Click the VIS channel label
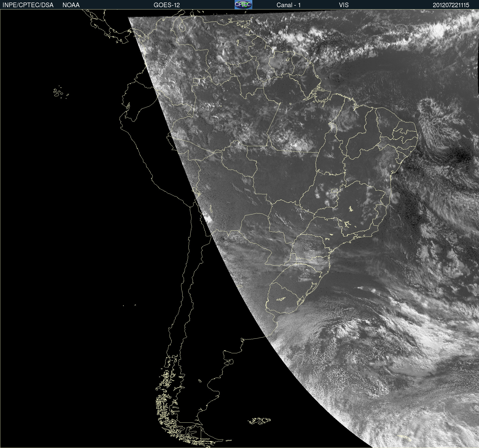This screenshot has height=448, width=479. click(x=344, y=5)
